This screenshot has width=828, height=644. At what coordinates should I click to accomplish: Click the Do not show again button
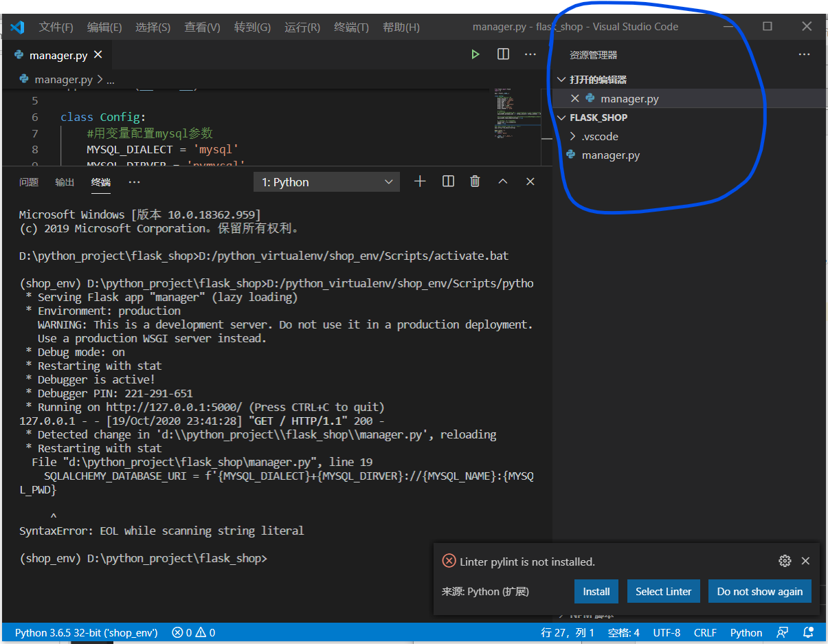tap(760, 592)
